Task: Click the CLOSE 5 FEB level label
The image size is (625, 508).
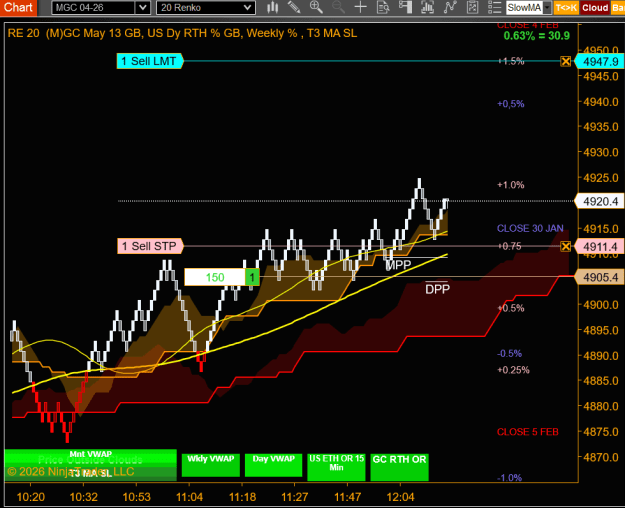Action: (x=528, y=432)
